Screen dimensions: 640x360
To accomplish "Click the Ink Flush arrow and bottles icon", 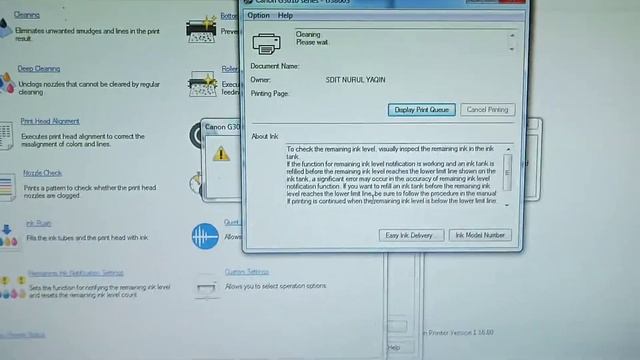I will [8, 236].
